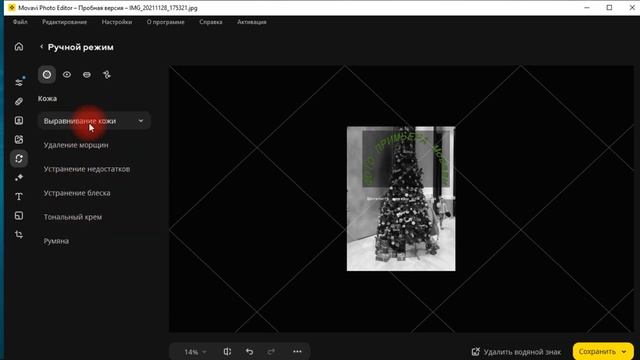Select Румяна option

click(56, 241)
